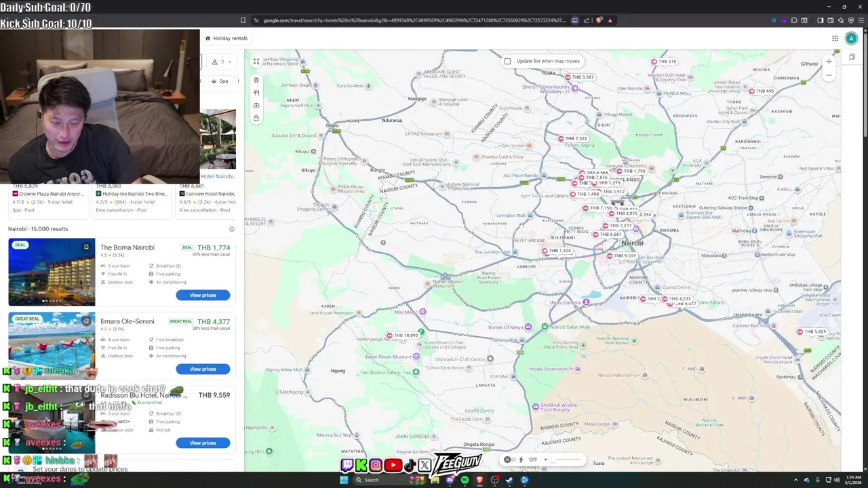
Task: Open Spotify from the taskbar
Action: point(465,480)
